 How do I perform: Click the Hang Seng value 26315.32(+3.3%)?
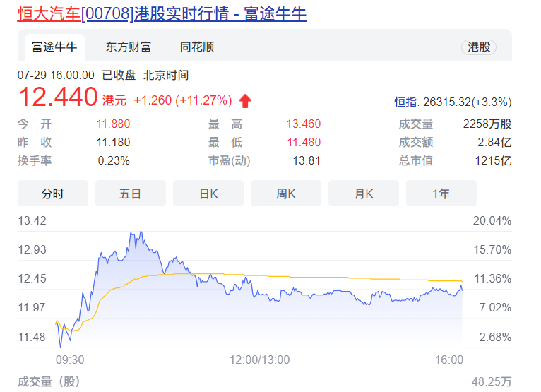(467, 102)
